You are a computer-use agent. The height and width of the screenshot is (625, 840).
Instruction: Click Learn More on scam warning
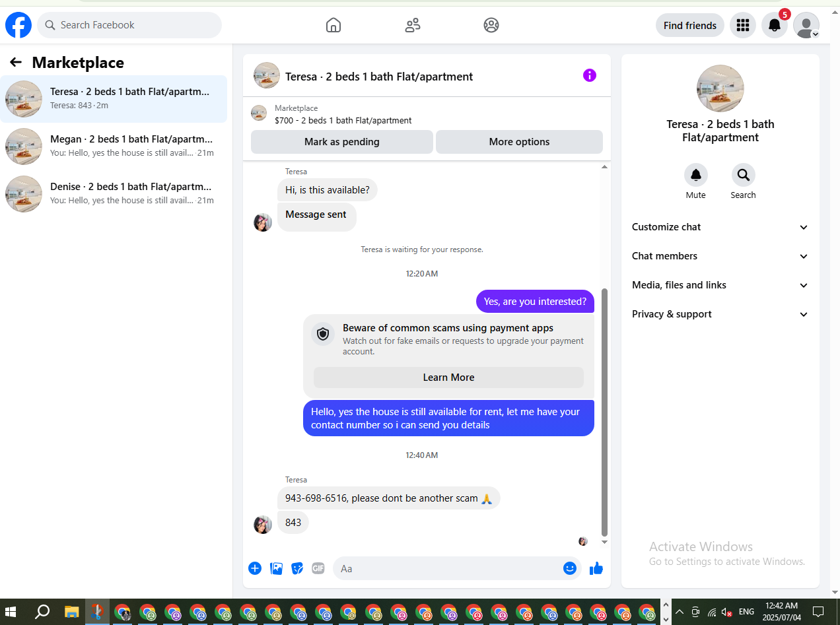(448, 378)
